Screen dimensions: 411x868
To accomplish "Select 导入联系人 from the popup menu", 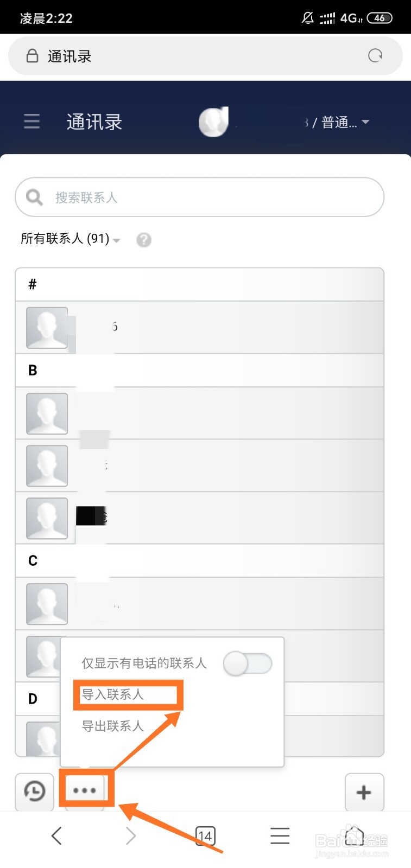I will click(x=113, y=694).
